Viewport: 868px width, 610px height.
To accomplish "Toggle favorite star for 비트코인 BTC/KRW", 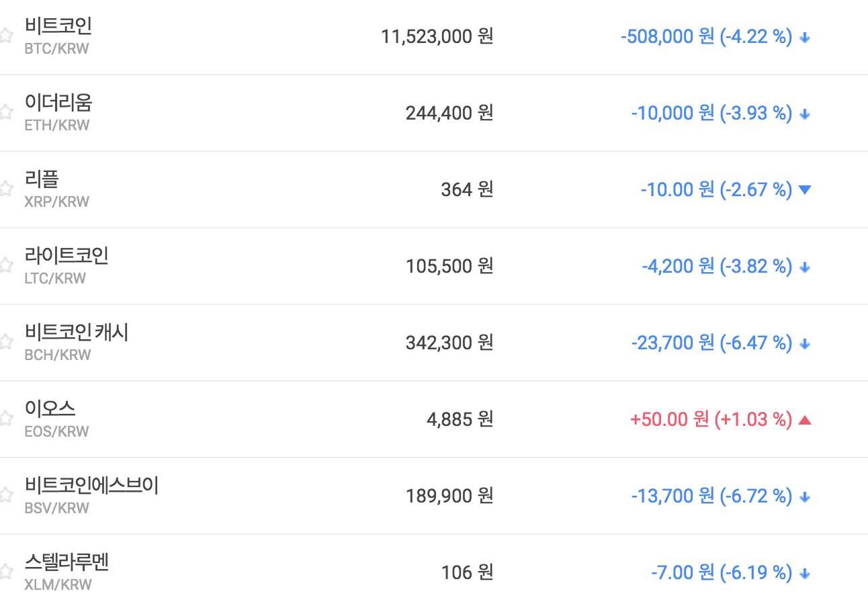I will [5, 36].
